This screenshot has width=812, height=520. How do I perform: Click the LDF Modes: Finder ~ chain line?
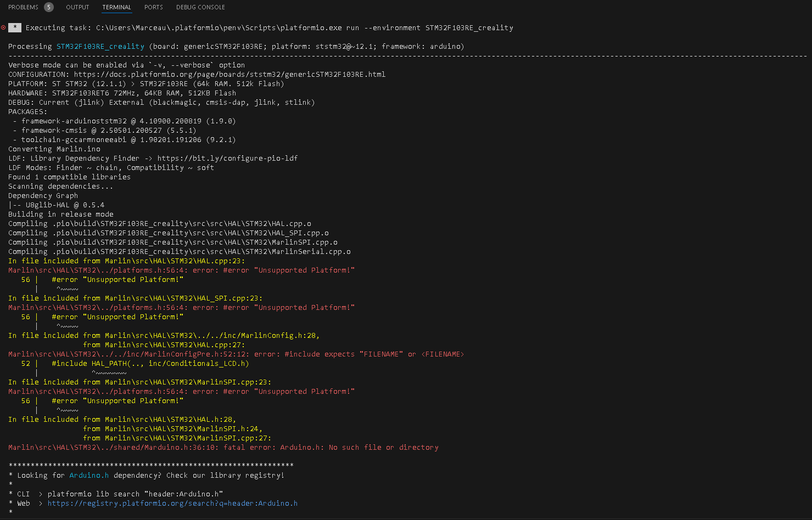pyautogui.click(x=111, y=167)
